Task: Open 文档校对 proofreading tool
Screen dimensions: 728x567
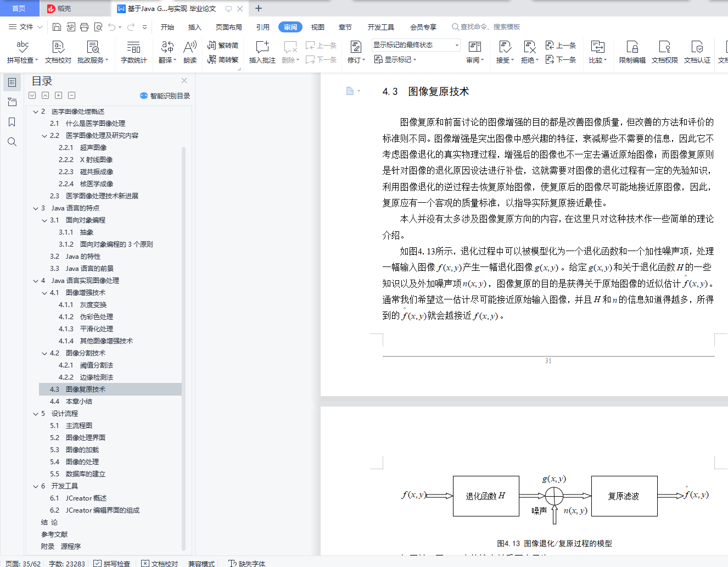Action: click(x=58, y=52)
